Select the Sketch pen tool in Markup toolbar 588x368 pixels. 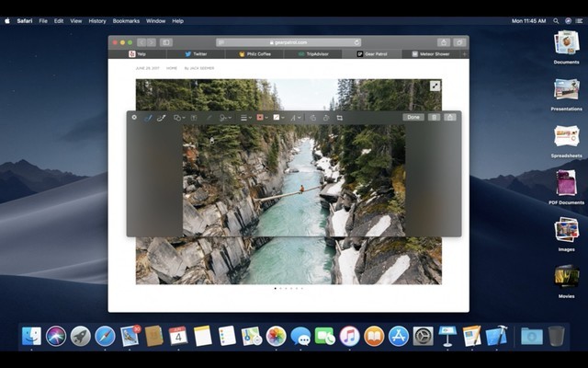point(148,118)
